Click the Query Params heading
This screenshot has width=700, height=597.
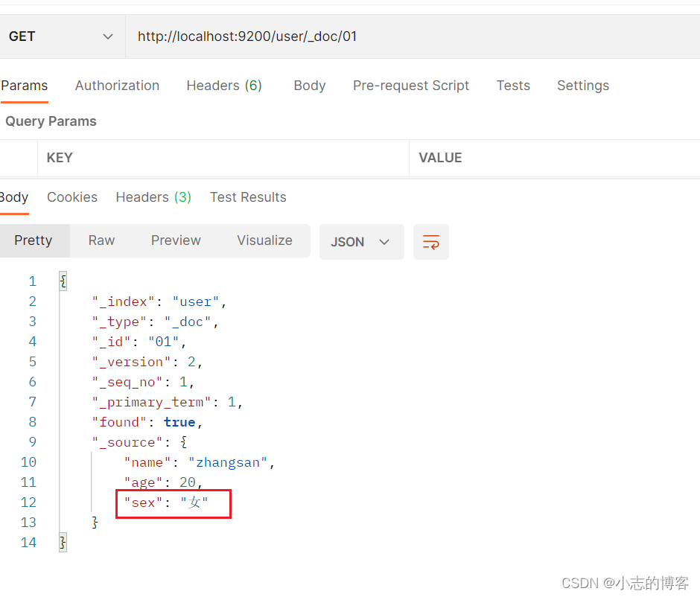(51, 121)
